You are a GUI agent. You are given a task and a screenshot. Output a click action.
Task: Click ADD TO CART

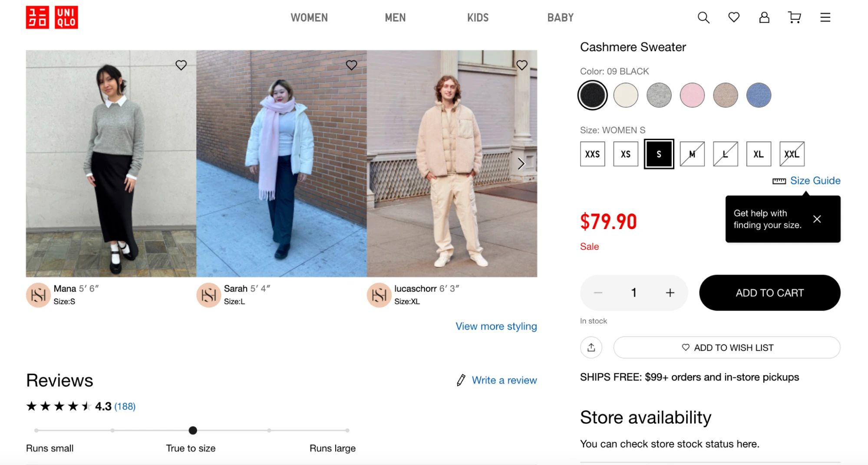click(769, 293)
